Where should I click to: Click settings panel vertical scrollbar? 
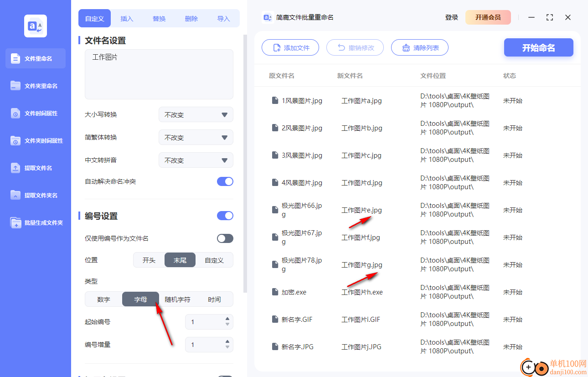(245, 163)
